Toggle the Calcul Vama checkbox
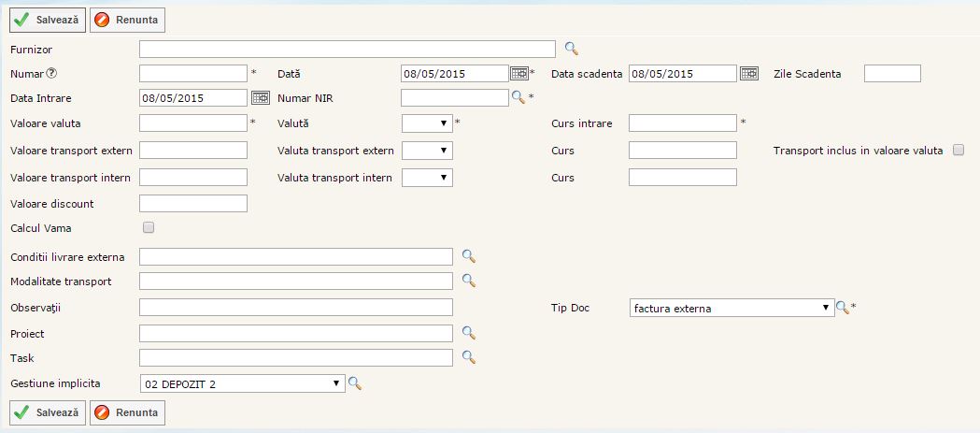Viewport: 980px width, 433px height. 148,227
